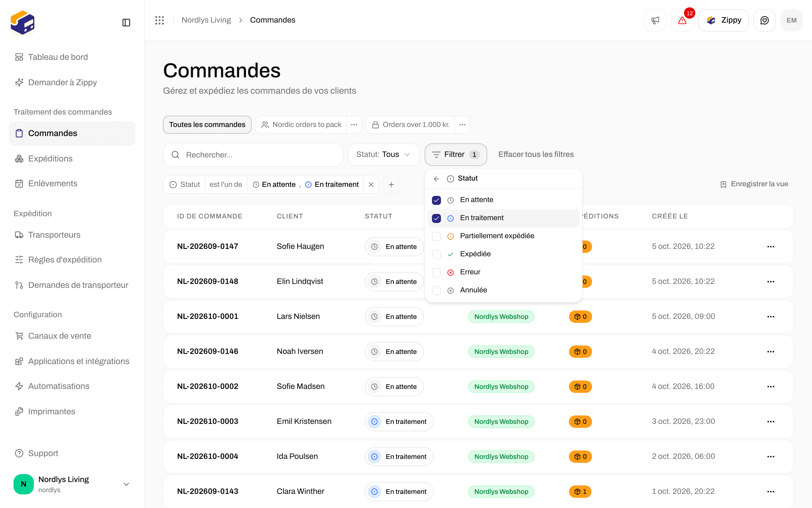Check the Erreur status checkbox
812x508 pixels.
[436, 272]
